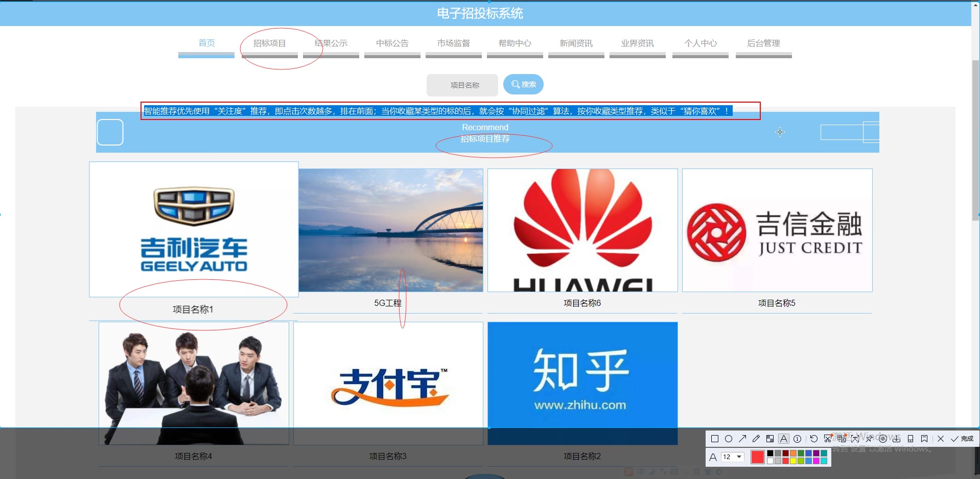Open the 业界资讯 tab
This screenshot has width=980, height=479.
[x=638, y=43]
